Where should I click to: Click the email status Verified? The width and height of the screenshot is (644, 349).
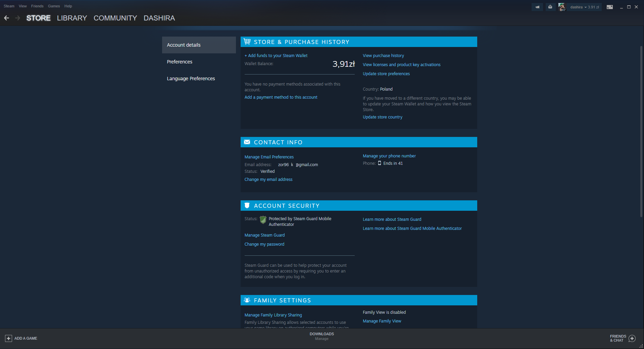pos(267,171)
